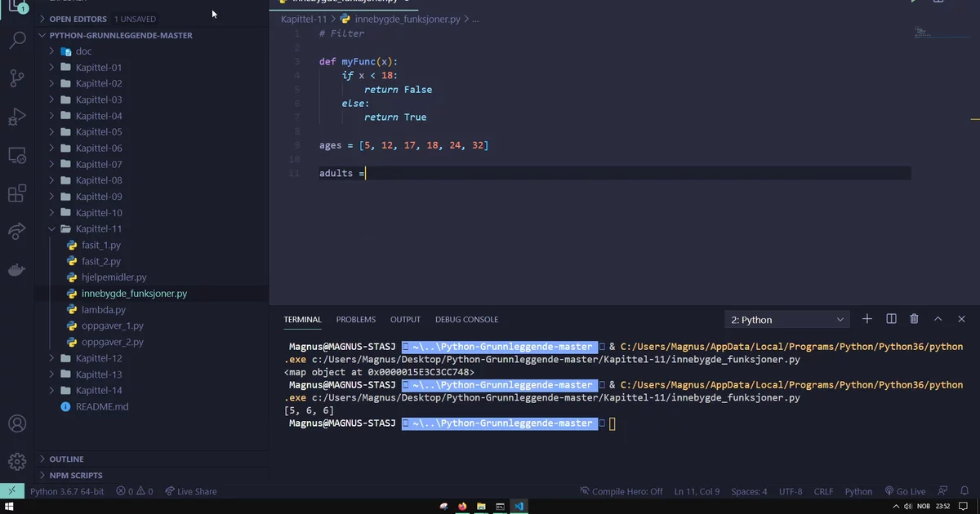Open hjelpemidler.py in the file tree
Viewport: 980px width, 514px height.
[x=114, y=277]
